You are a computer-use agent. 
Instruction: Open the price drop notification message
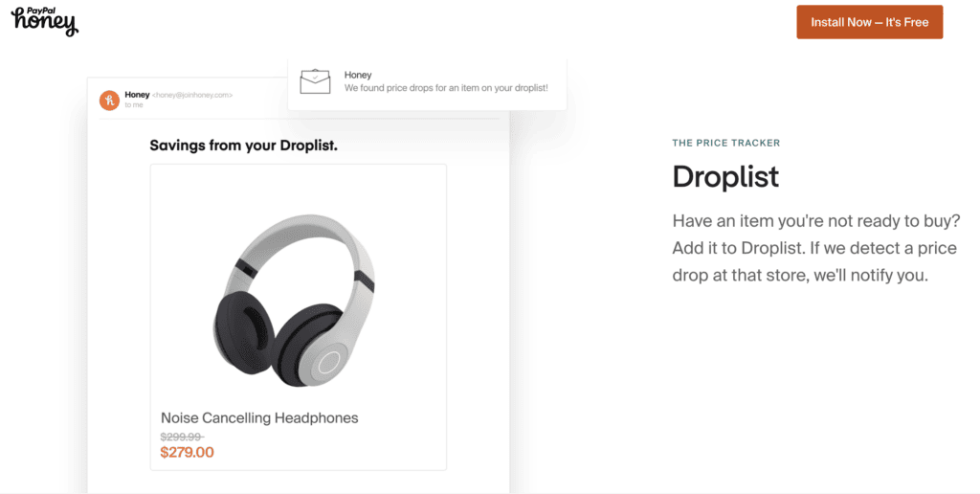point(427,82)
